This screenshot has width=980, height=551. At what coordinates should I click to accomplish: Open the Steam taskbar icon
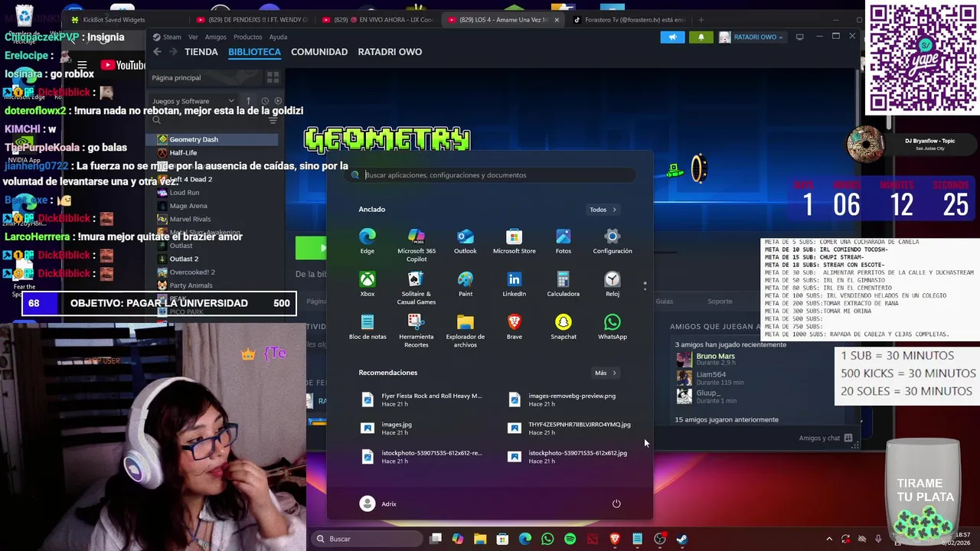tap(682, 540)
